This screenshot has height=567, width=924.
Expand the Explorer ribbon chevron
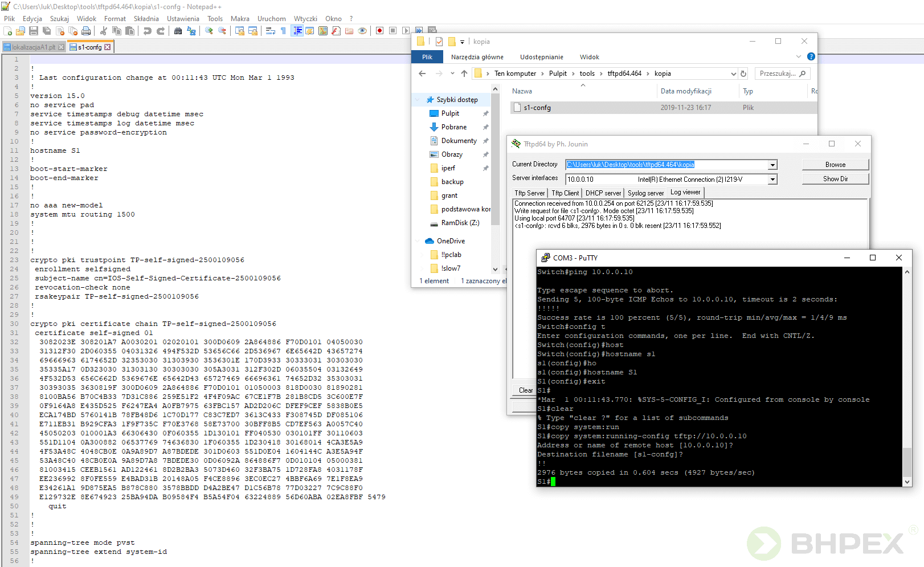(x=799, y=56)
